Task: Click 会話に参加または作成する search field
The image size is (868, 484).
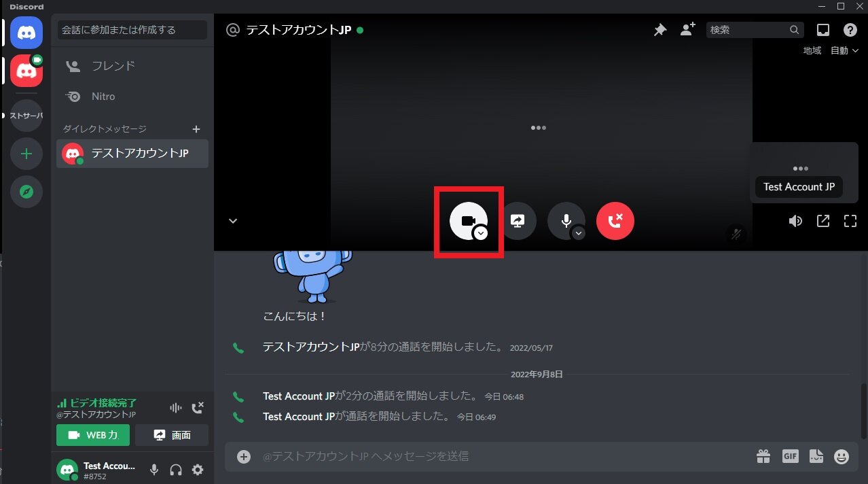Action: coord(132,30)
